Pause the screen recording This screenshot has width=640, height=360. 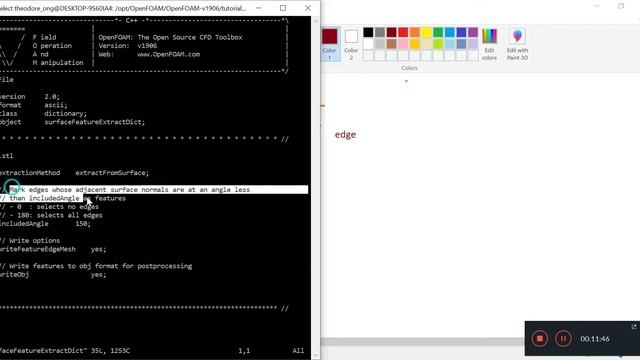(563, 338)
